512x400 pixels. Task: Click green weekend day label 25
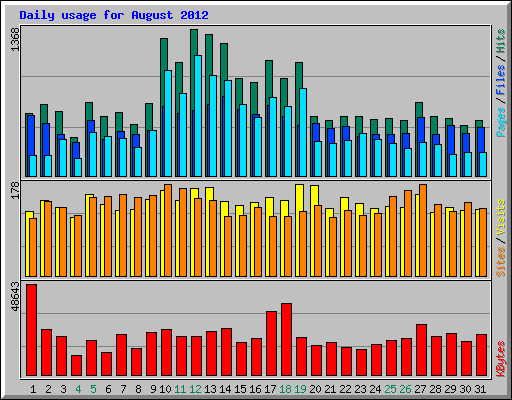click(x=390, y=389)
